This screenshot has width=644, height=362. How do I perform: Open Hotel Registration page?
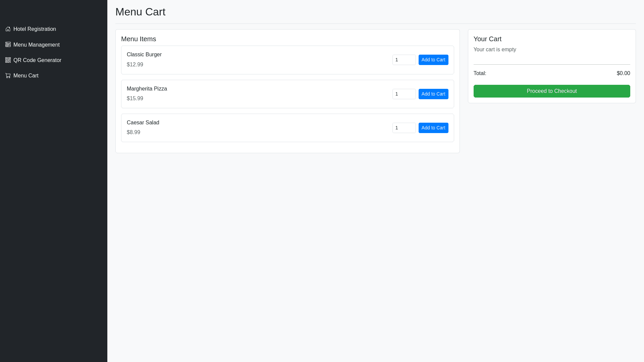35,29
